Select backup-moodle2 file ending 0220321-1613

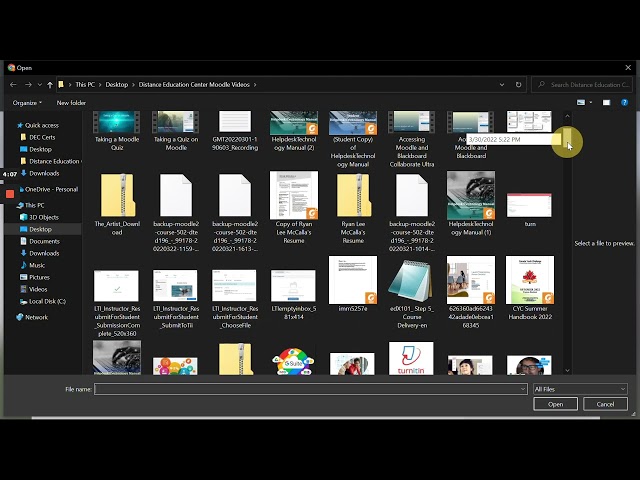pyautogui.click(x=235, y=212)
